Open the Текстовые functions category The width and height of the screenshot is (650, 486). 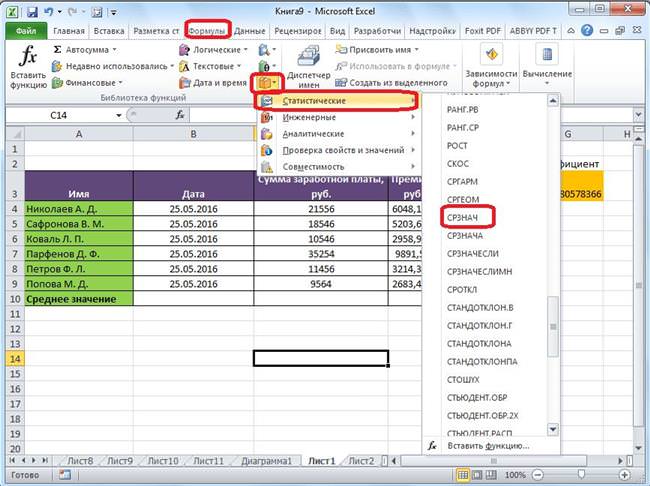pyautogui.click(x=210, y=66)
